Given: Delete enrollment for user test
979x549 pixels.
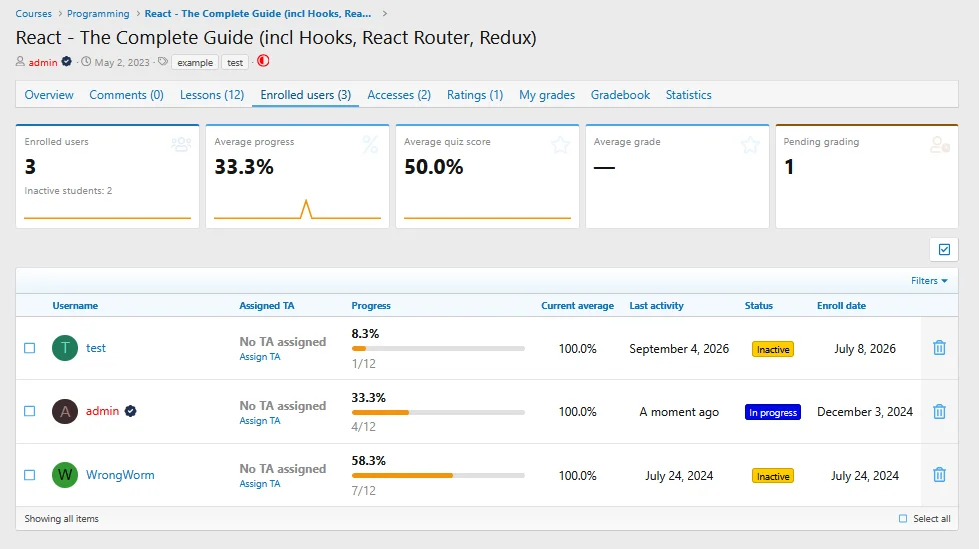Looking at the screenshot, I should 939,348.
